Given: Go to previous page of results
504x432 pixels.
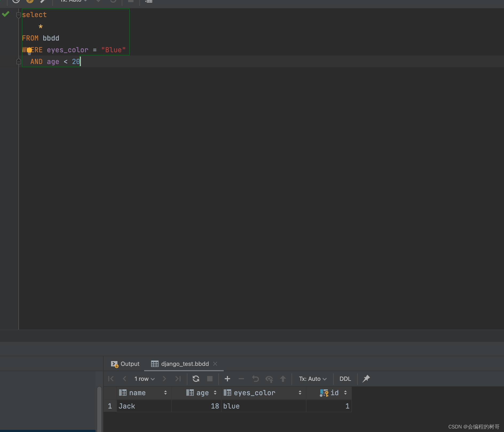Looking at the screenshot, I should (x=124, y=379).
